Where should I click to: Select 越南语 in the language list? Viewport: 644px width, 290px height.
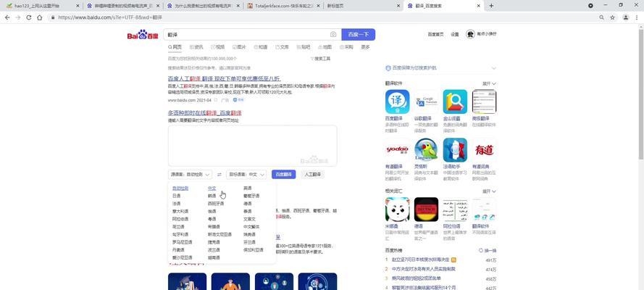[214, 257]
